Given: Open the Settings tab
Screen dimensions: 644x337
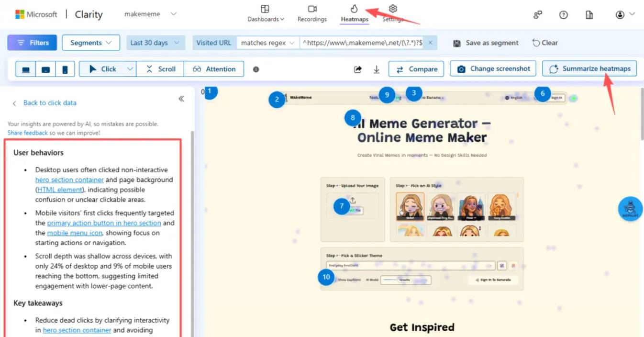Looking at the screenshot, I should click(x=393, y=14).
